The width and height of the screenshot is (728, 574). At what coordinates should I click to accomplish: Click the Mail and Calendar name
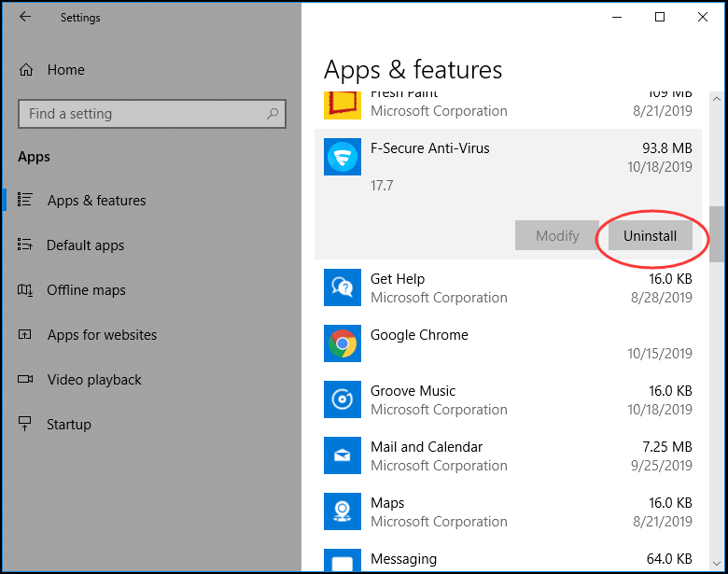point(427,447)
